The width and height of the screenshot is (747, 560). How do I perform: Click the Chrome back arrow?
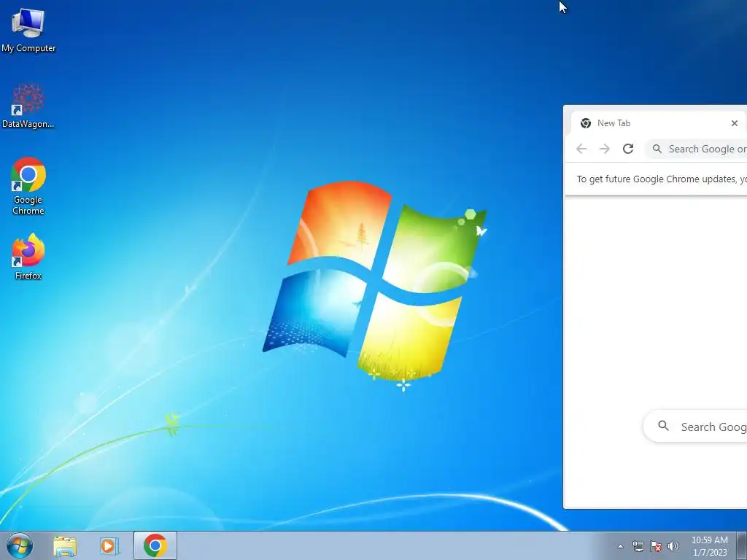click(x=581, y=149)
